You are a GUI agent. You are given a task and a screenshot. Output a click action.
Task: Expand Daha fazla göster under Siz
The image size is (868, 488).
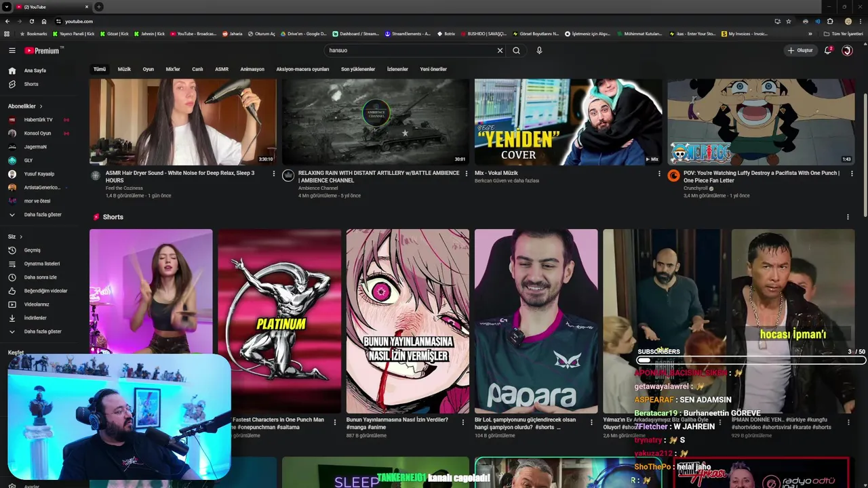44,331
